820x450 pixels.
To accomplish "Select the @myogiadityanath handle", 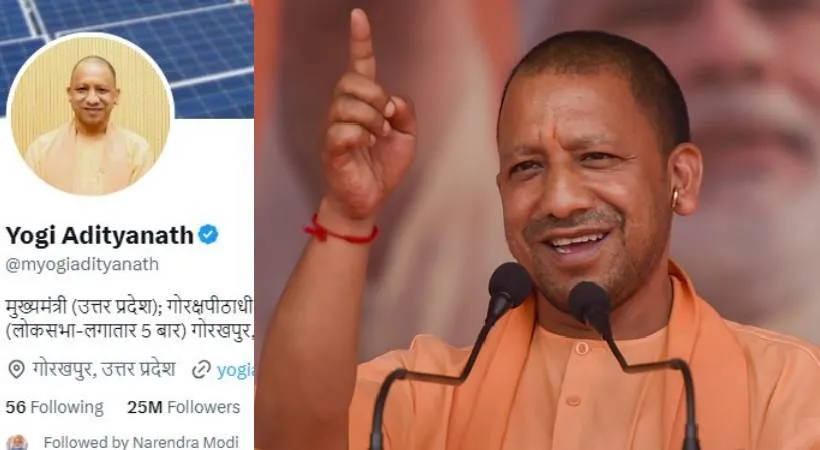I will [x=82, y=264].
